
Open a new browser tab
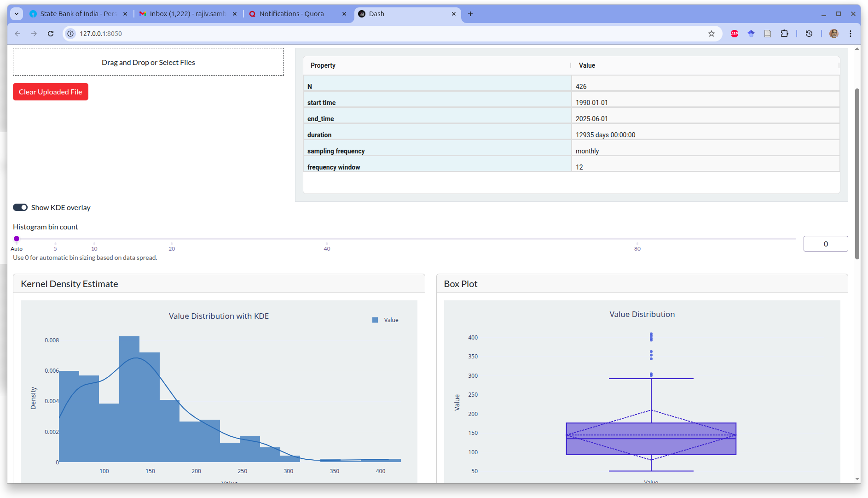click(x=470, y=14)
